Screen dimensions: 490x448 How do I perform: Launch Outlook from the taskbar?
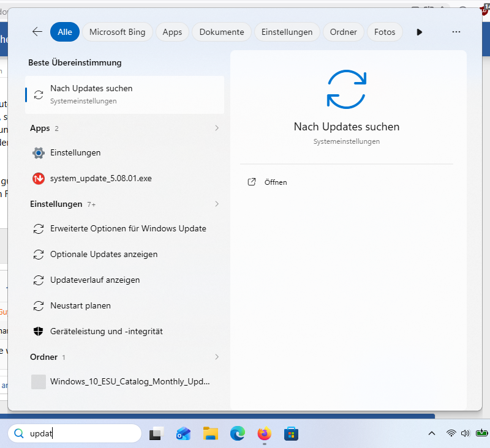pos(183,434)
